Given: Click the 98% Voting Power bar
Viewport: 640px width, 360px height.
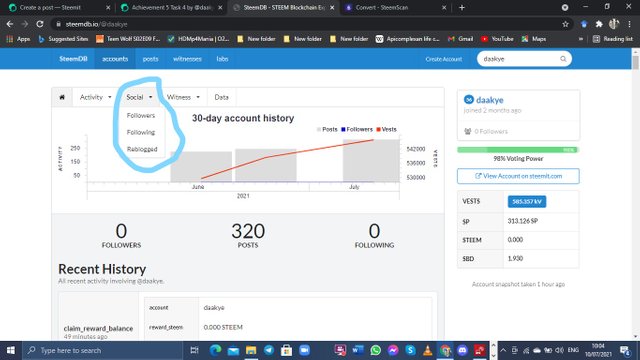Looking at the screenshot, I should click(518, 150).
